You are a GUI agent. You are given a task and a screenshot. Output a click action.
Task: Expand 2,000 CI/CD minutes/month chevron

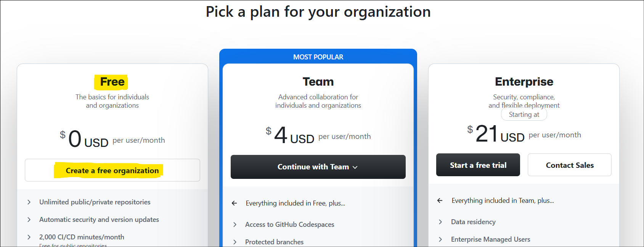click(29, 237)
